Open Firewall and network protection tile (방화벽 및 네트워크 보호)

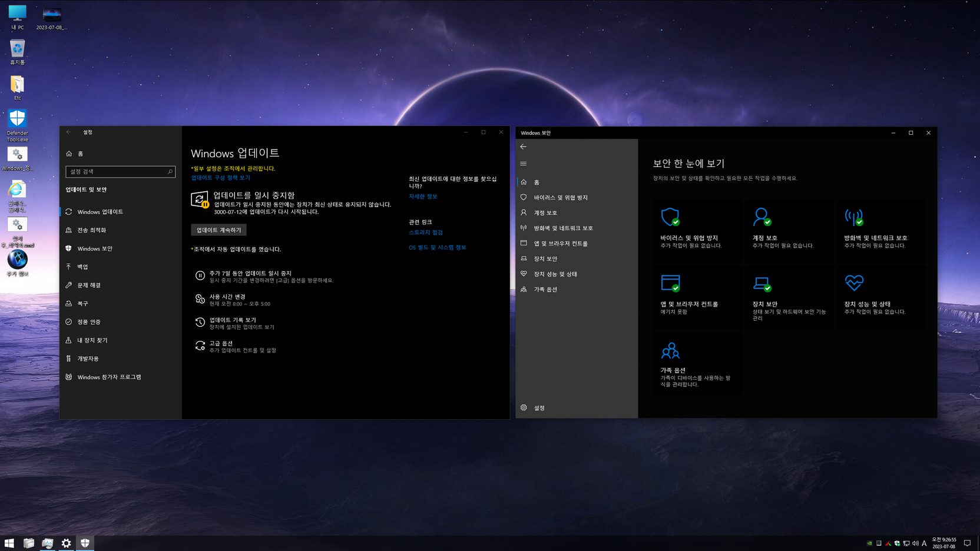[x=880, y=231]
